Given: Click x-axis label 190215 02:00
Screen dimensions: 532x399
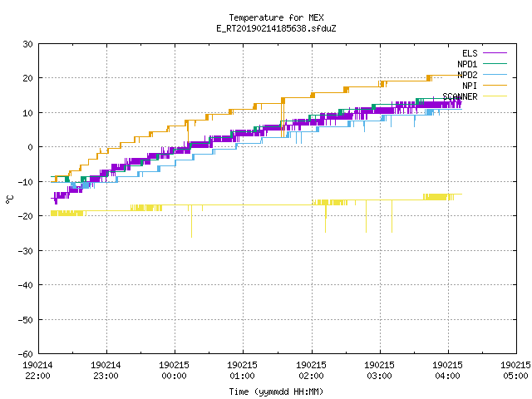Looking at the screenshot, I should tap(311, 370).
